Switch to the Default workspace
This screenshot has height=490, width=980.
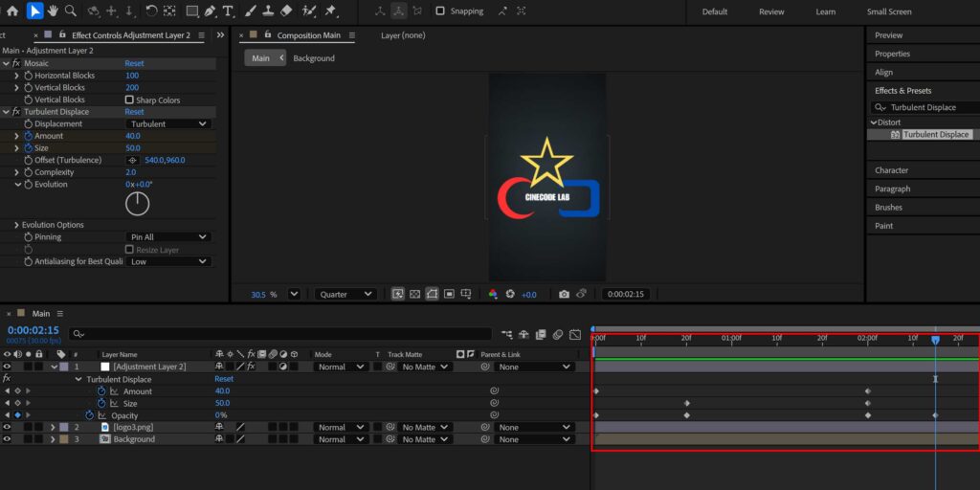[x=714, y=11]
